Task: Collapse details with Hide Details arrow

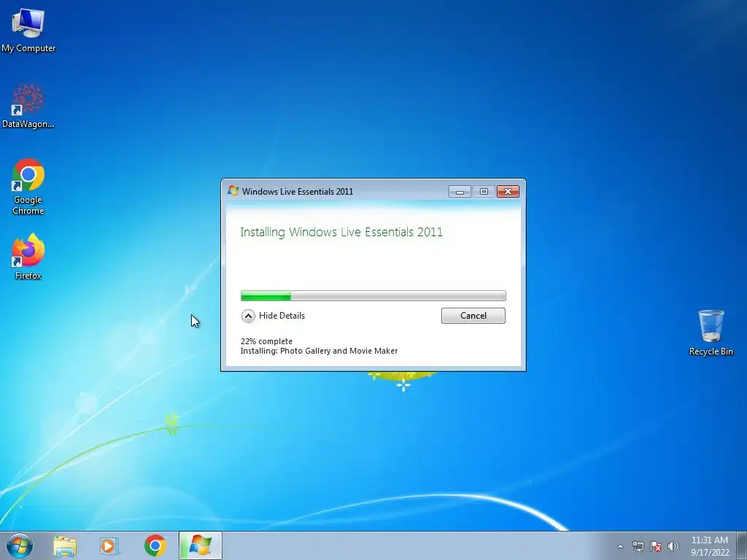Action: pos(248,316)
